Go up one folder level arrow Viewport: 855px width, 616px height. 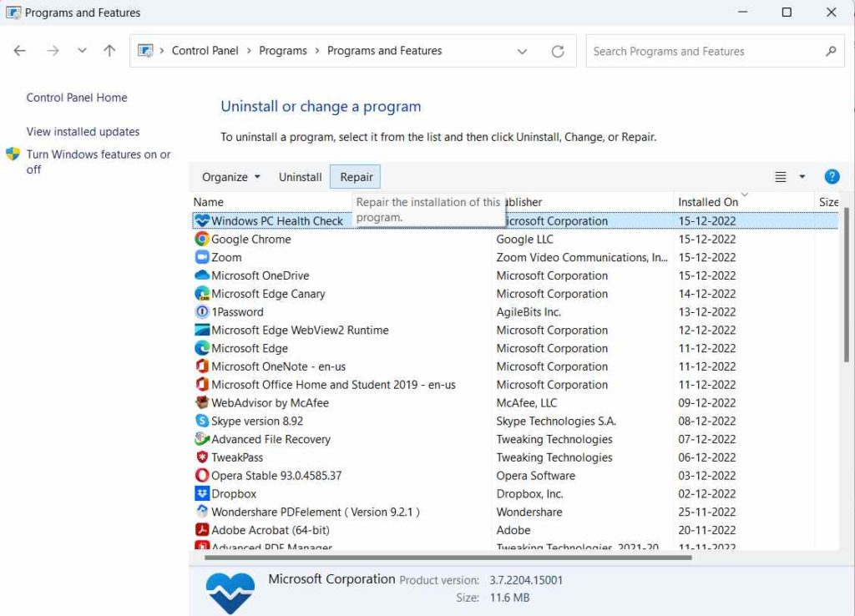(x=109, y=51)
